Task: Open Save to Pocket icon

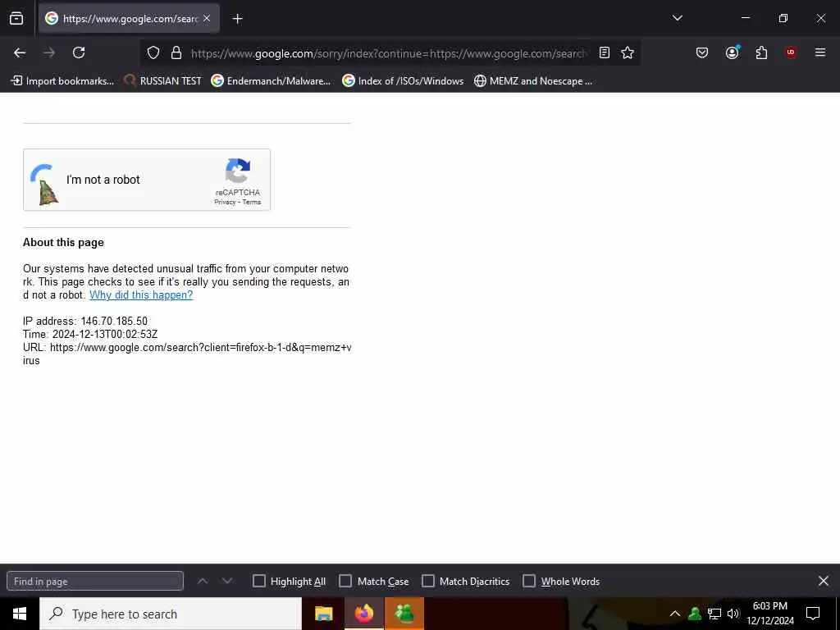Action: pyautogui.click(x=702, y=52)
